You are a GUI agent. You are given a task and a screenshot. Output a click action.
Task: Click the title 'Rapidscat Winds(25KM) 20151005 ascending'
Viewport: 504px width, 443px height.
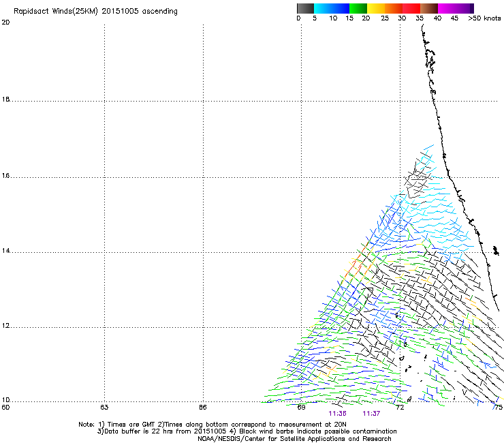(95, 12)
